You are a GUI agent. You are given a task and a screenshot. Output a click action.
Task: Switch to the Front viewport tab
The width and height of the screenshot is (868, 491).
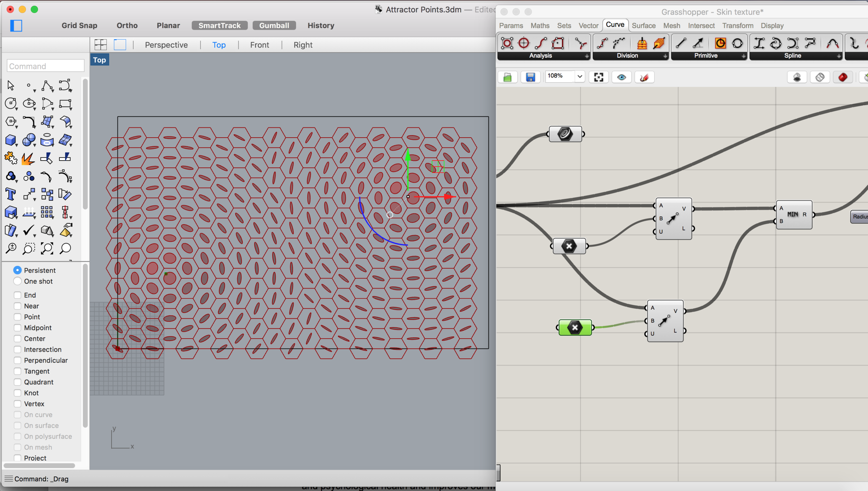[x=260, y=45]
